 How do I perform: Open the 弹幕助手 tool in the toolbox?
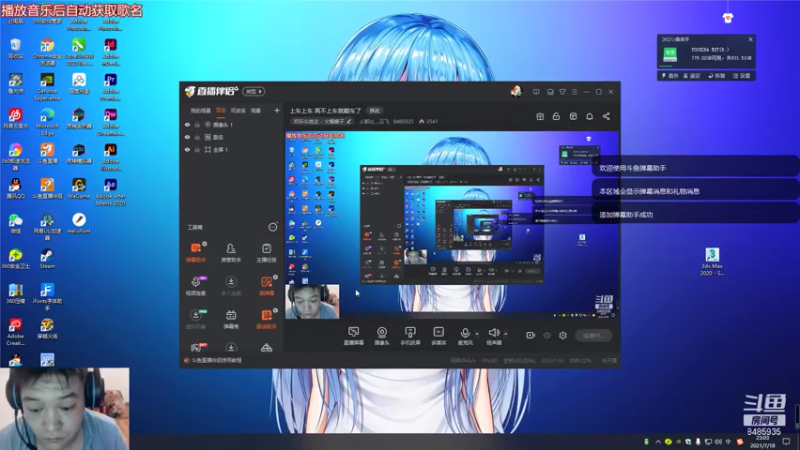coord(195,252)
